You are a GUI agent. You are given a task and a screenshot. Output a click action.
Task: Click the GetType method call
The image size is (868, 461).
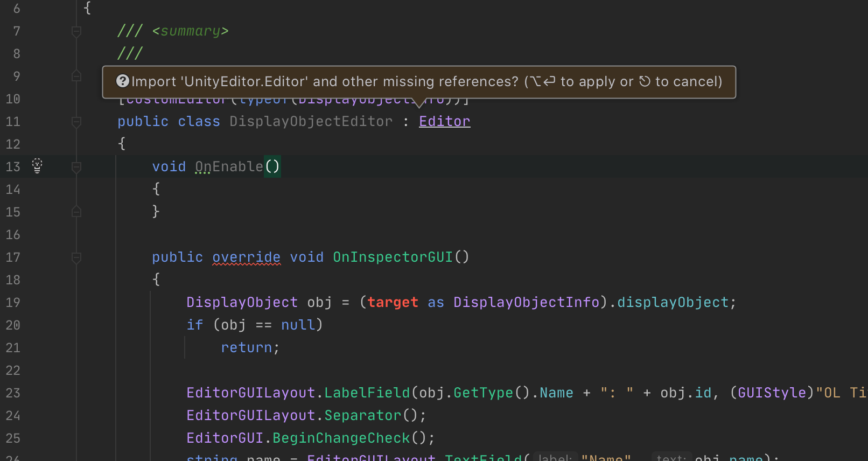[484, 393]
